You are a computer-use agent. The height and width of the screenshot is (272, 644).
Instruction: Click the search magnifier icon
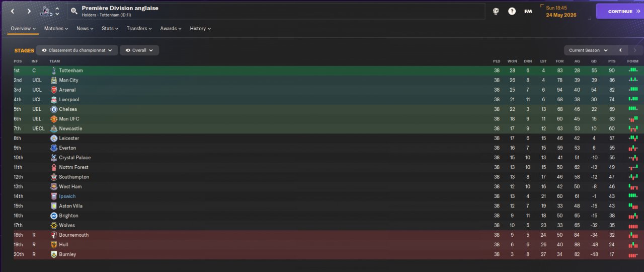(x=74, y=11)
